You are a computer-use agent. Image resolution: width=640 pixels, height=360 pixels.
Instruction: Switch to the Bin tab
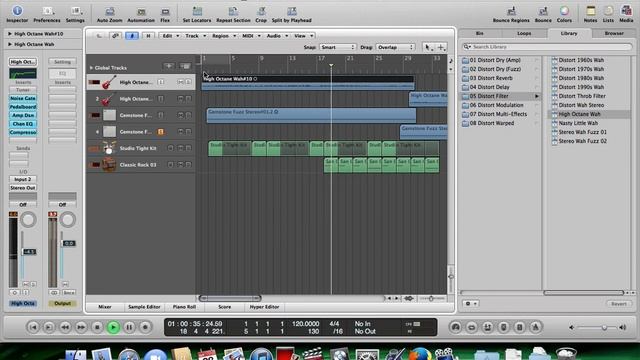pyautogui.click(x=480, y=33)
